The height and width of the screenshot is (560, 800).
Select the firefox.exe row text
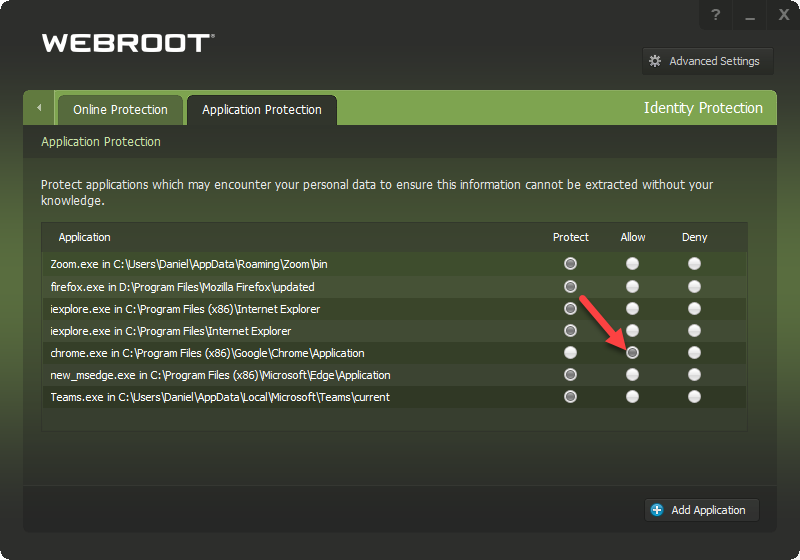[182, 287]
